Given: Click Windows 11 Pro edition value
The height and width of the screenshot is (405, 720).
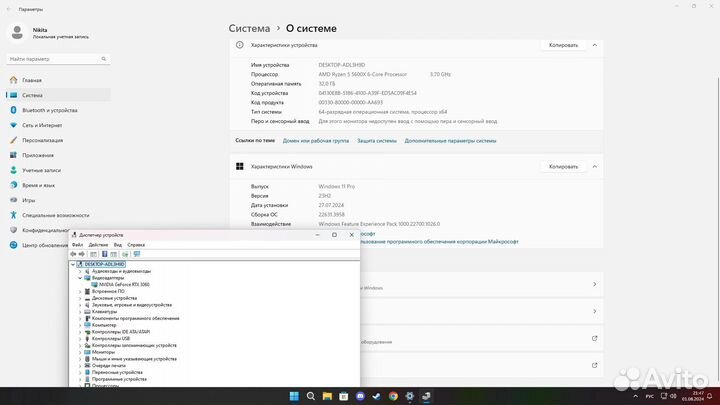Looking at the screenshot, I should pos(337,186).
